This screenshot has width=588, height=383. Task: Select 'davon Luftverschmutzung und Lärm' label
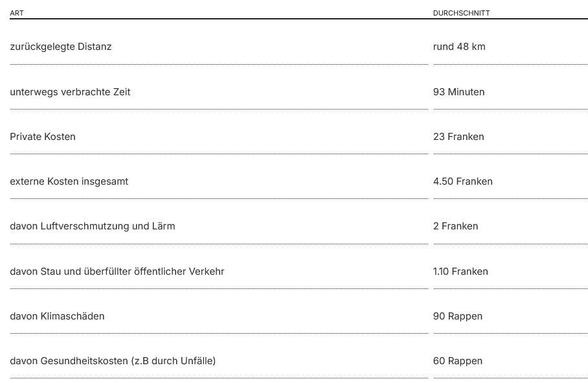pos(92,226)
